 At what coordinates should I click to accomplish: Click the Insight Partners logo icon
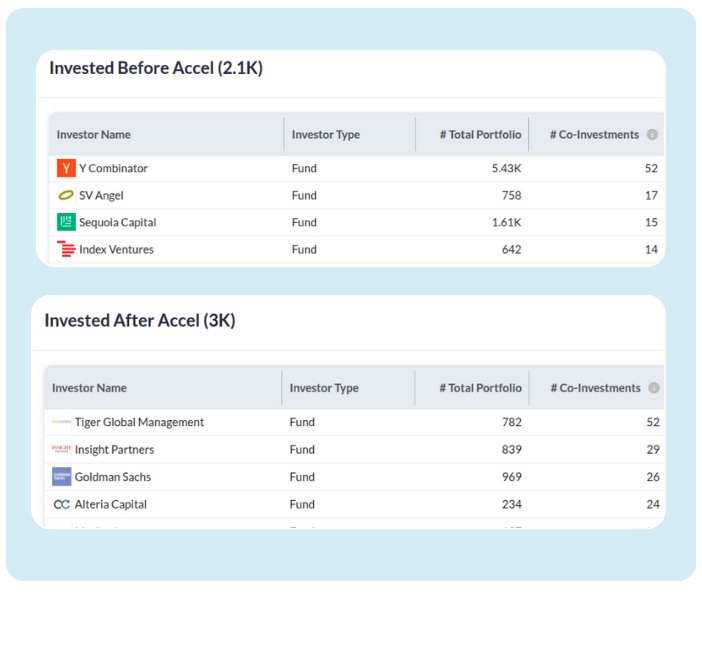pos(62,449)
